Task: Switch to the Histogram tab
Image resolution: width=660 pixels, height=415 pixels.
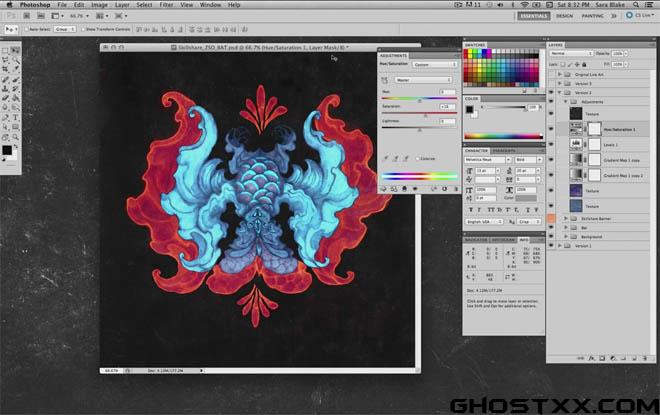Action: coord(503,240)
